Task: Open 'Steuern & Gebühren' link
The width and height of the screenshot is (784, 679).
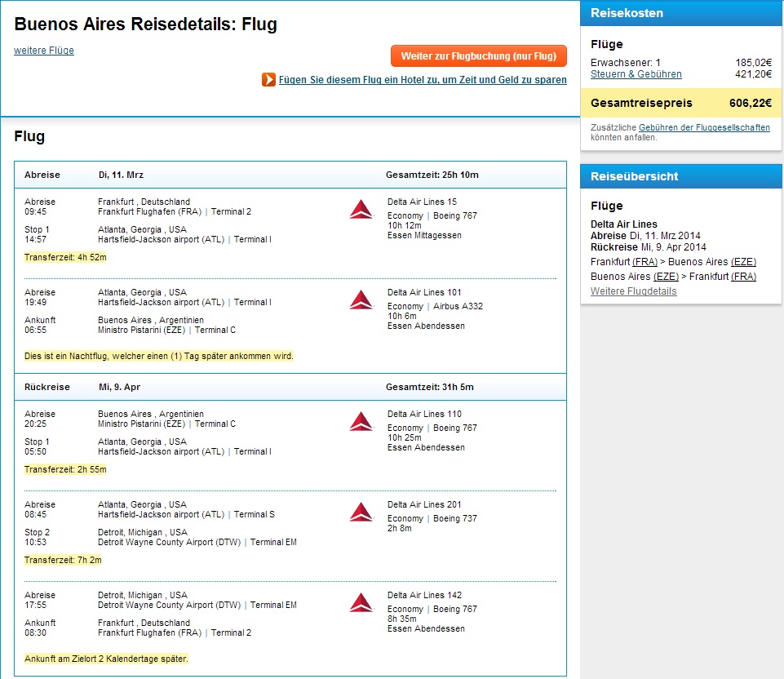Action: point(636,74)
